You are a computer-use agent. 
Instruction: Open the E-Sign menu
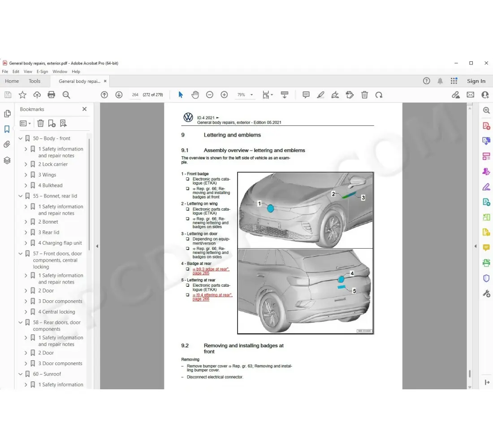(42, 72)
